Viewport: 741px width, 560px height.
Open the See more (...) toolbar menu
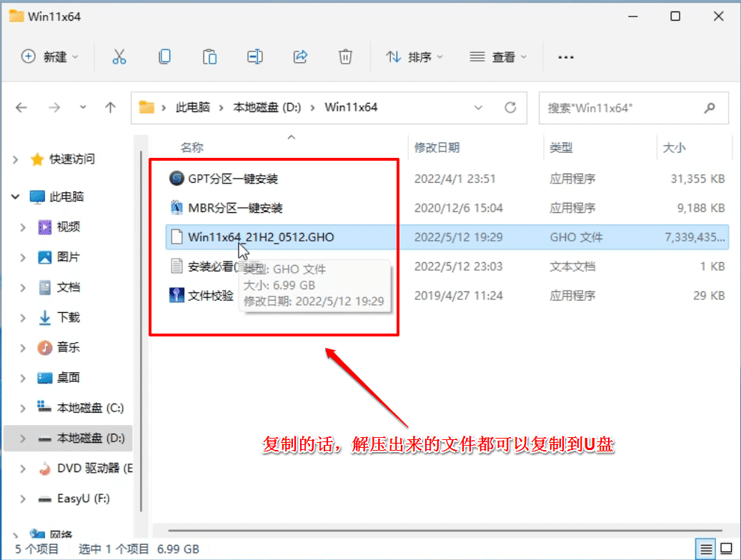(565, 56)
